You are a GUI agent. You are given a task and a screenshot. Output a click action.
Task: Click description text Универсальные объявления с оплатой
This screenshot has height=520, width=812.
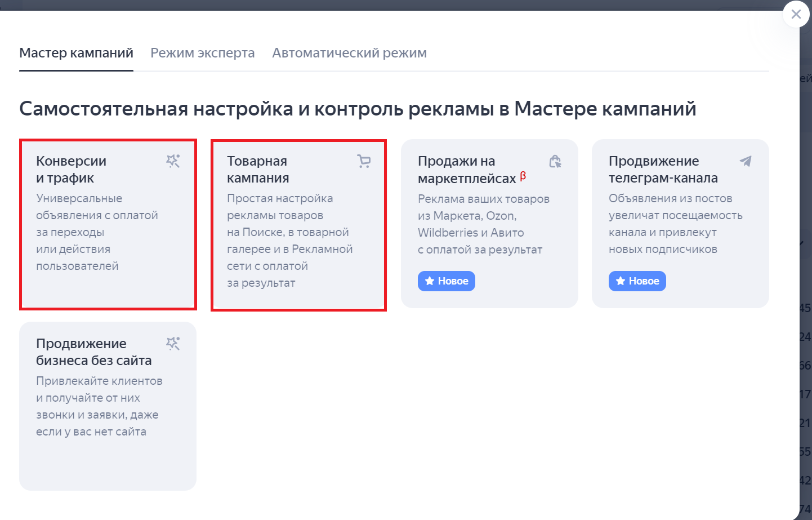click(x=97, y=232)
